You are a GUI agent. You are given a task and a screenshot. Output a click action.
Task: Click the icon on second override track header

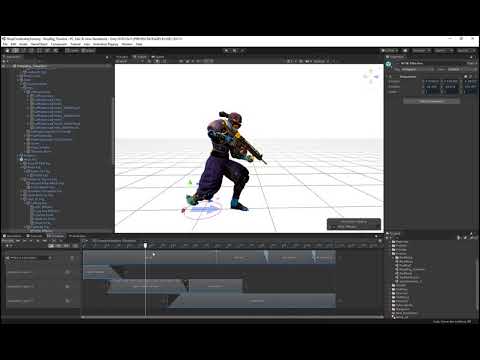[x=67, y=286]
